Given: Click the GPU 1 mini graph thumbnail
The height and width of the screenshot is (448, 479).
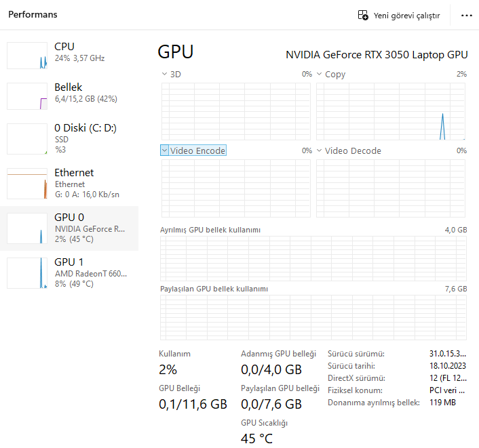Looking at the screenshot, I should coord(27,272).
